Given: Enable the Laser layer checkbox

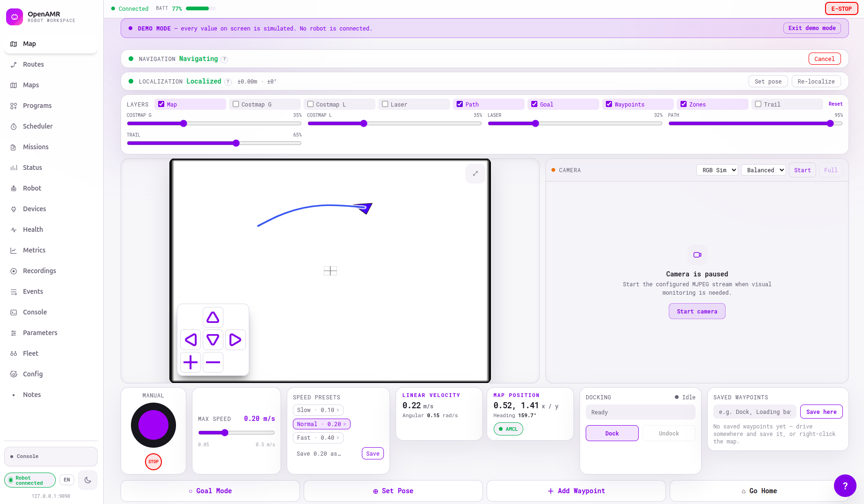Looking at the screenshot, I should point(385,104).
